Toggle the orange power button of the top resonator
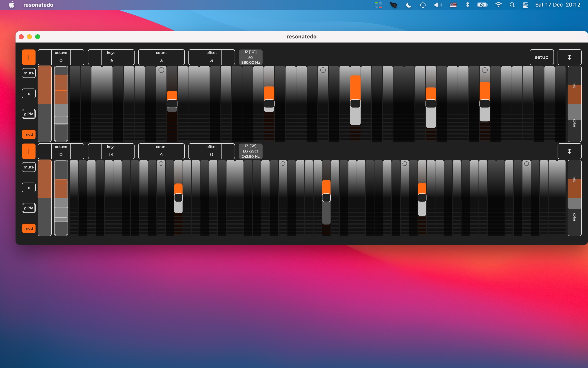Viewport: 588px width, 368px height. 29,57
